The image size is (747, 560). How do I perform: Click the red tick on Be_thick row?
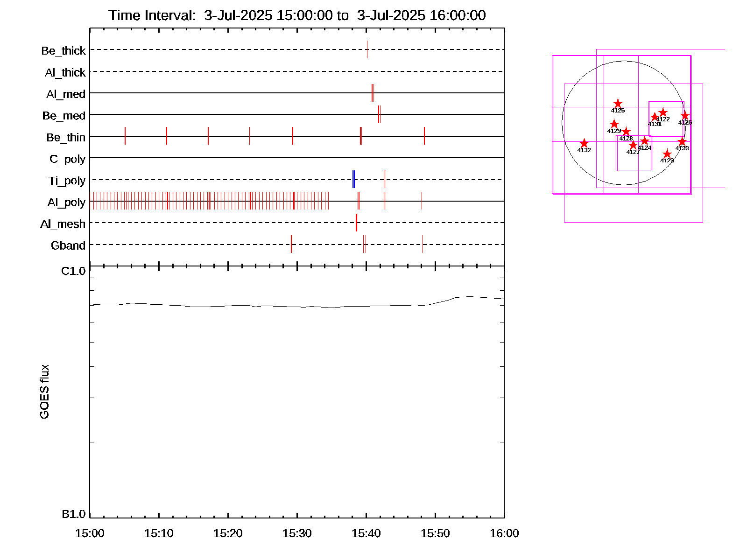(x=367, y=49)
